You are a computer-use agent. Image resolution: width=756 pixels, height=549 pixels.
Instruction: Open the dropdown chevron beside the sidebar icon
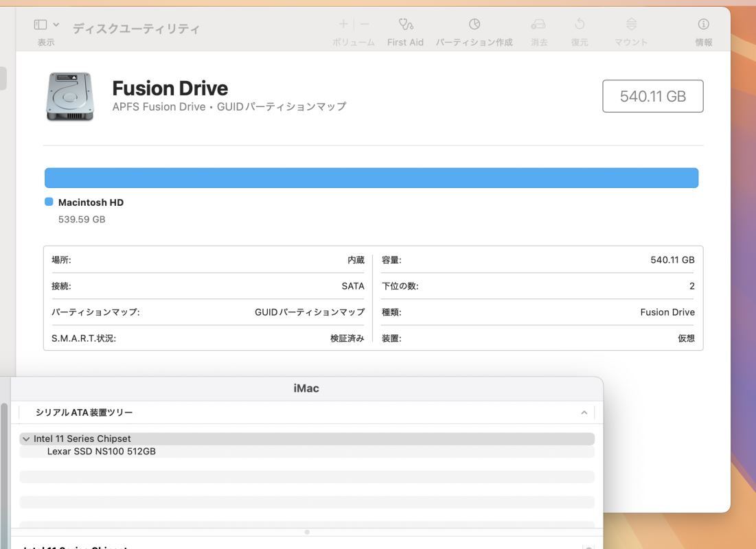coord(56,25)
